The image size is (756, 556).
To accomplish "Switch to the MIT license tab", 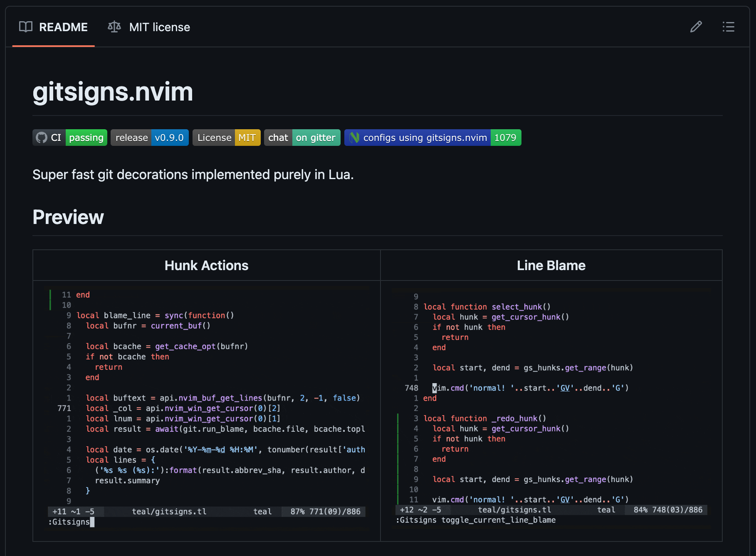I will pyautogui.click(x=159, y=27).
